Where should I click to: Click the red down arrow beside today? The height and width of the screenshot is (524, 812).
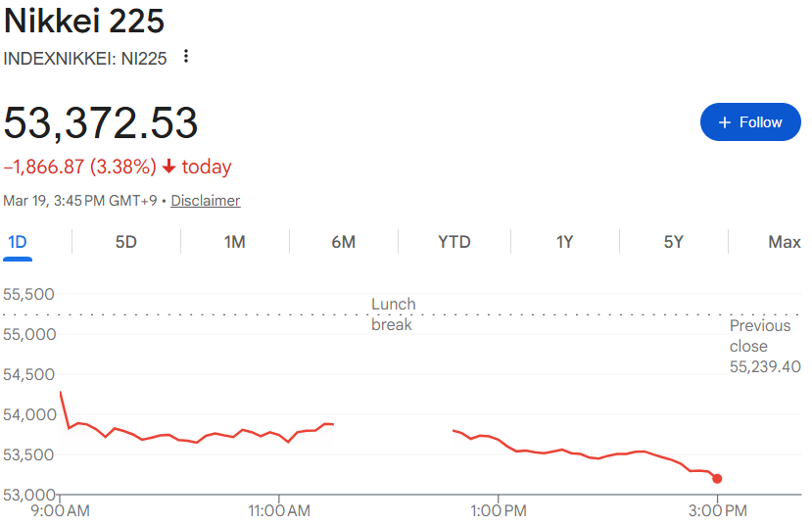click(168, 167)
